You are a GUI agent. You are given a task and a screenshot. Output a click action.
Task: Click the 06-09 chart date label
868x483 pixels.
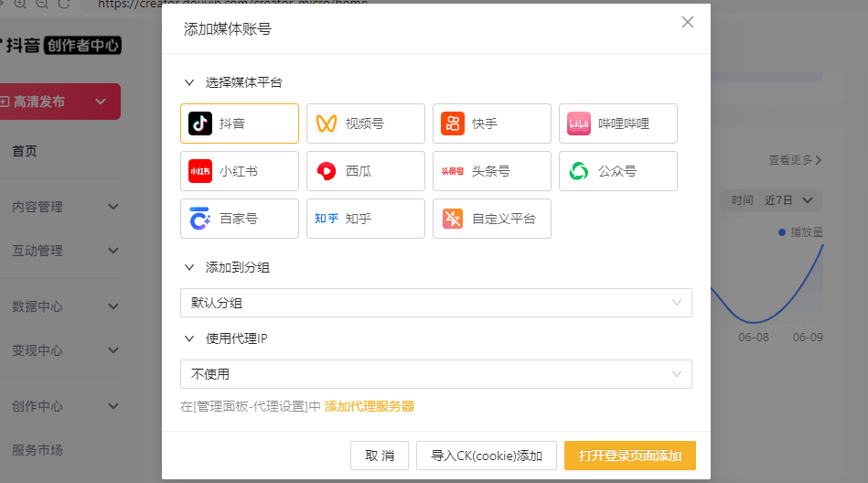point(808,338)
